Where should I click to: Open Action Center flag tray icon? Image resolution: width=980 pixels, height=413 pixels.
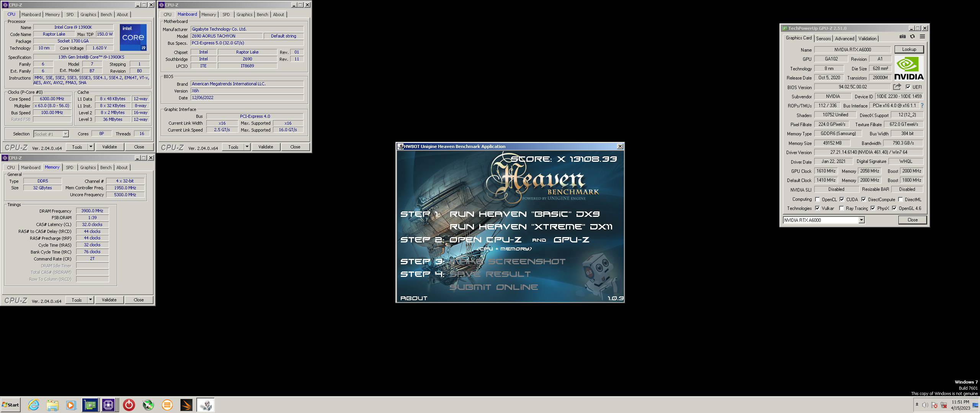pos(934,405)
